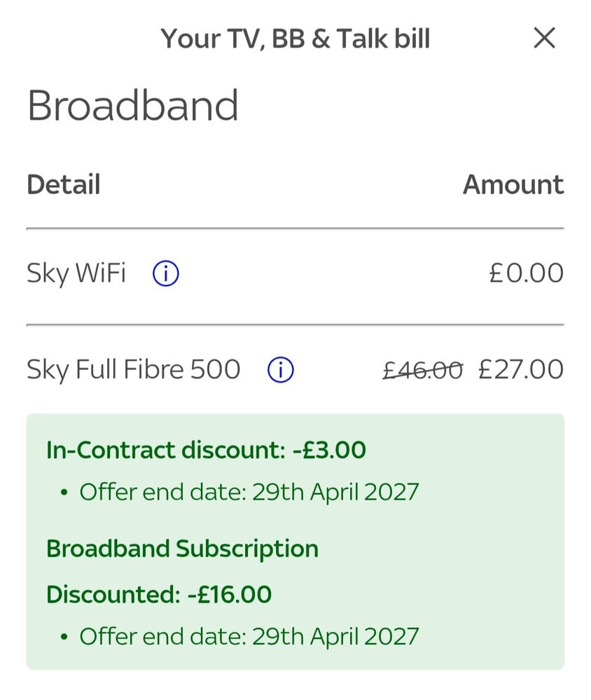591x700 pixels.
Task: Tap the £0.00 Sky WiFi amount
Action: 526,273
